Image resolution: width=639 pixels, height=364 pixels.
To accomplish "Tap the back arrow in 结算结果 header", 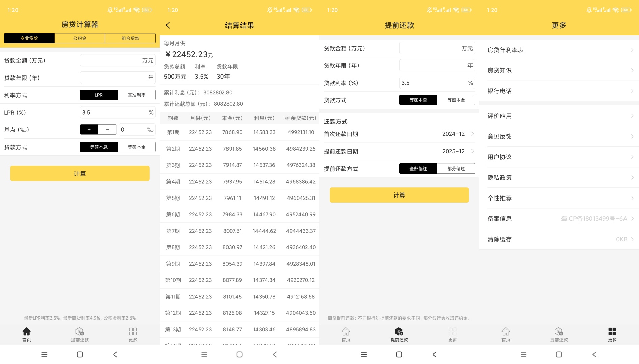I will coord(168,25).
